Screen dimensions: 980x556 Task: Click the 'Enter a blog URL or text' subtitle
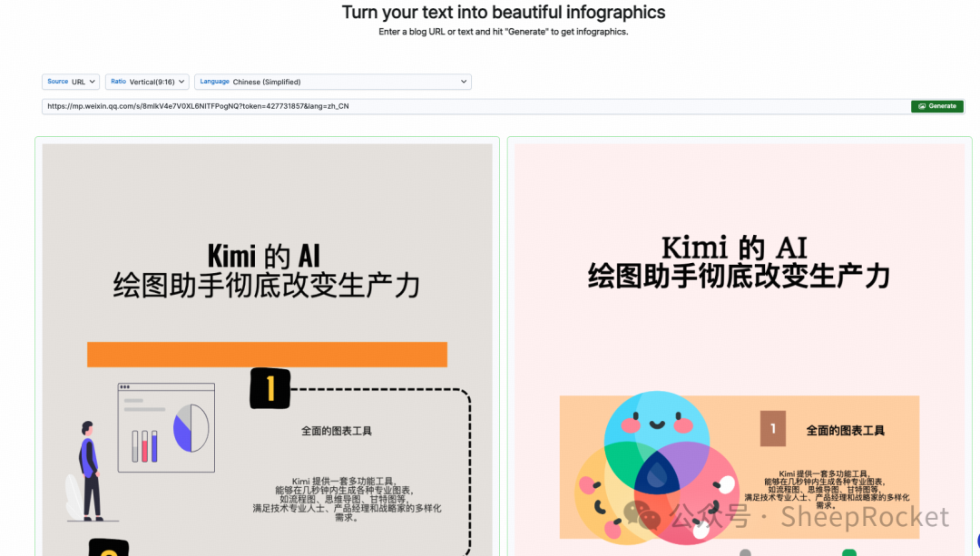point(503,32)
